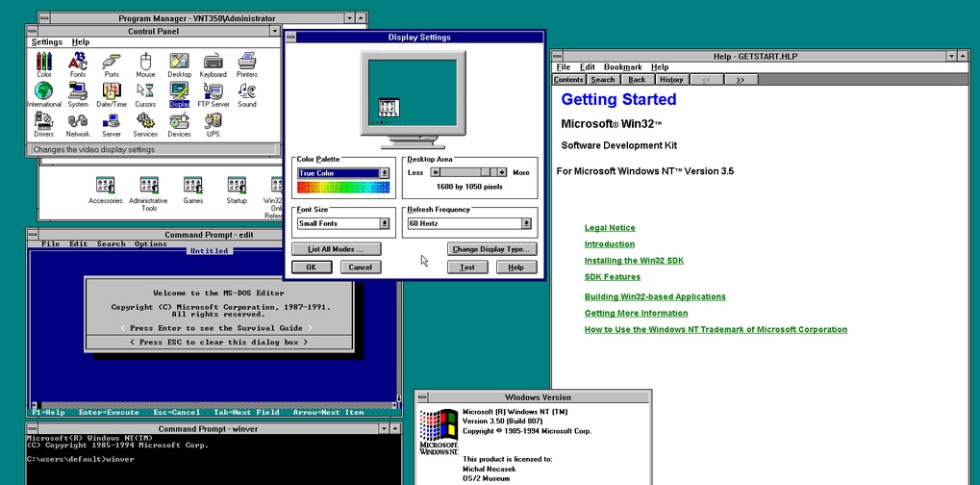980x485 pixels.
Task: Expand the Color Palette dropdown
Action: (x=384, y=173)
